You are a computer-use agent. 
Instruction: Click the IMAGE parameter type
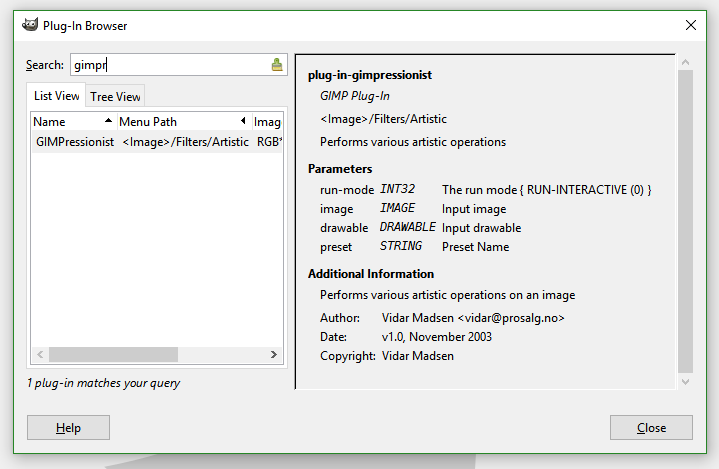(397, 208)
